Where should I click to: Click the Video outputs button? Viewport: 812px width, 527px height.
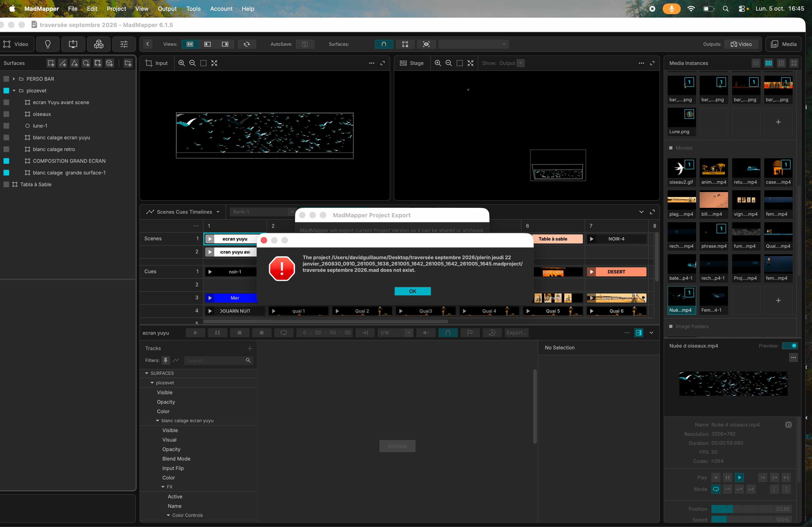coord(741,44)
